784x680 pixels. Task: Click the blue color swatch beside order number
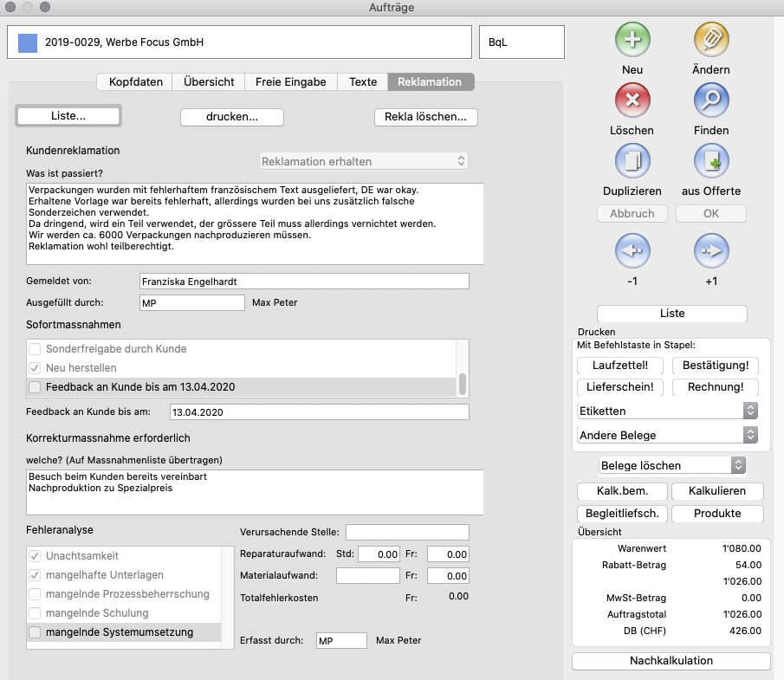28,42
